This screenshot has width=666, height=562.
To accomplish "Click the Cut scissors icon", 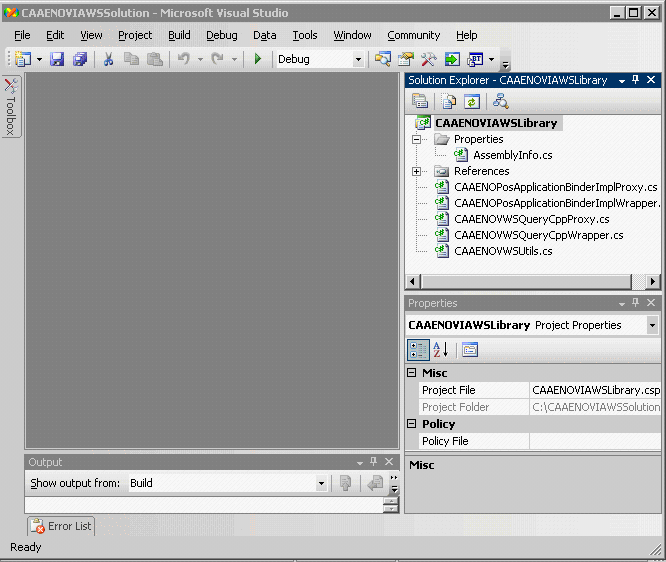I will (108, 59).
